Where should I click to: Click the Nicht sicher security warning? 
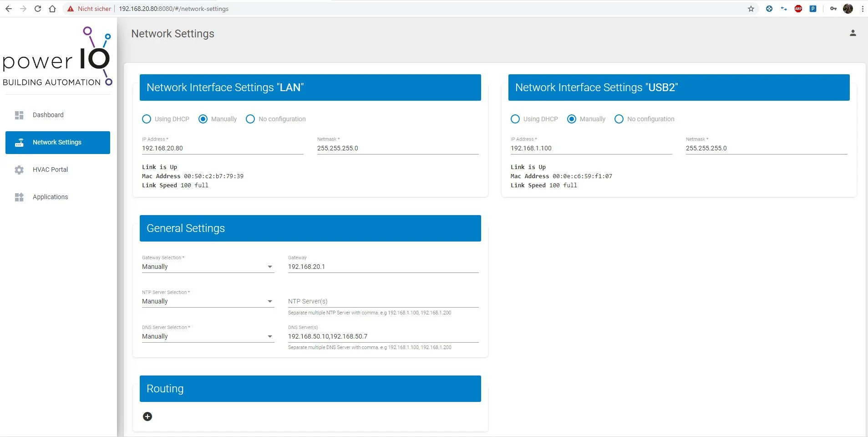click(89, 9)
